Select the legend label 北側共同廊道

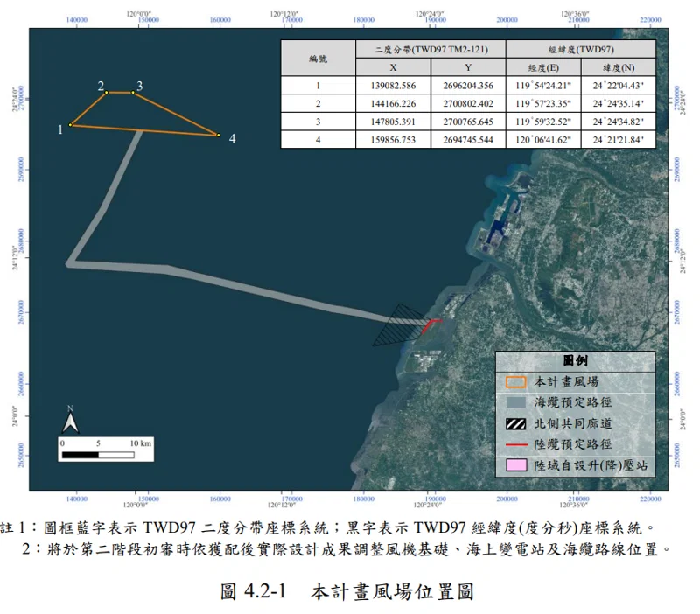pyautogui.click(x=573, y=423)
